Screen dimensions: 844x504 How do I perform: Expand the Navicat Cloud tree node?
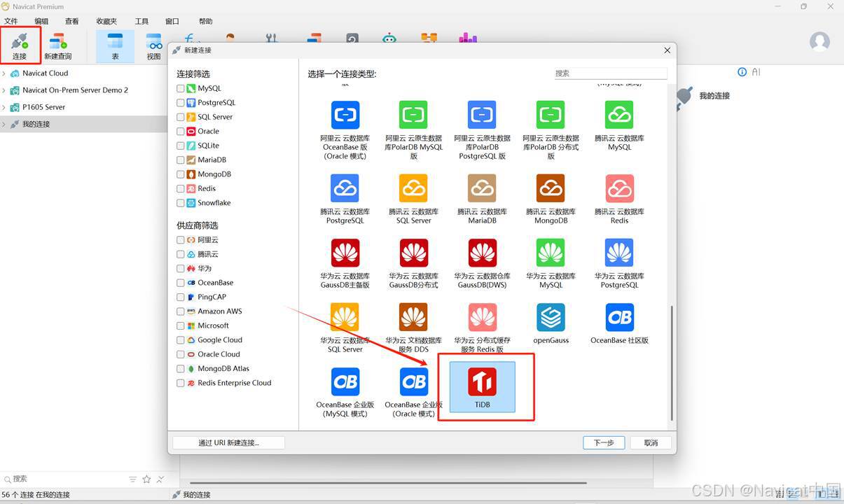[x=4, y=73]
